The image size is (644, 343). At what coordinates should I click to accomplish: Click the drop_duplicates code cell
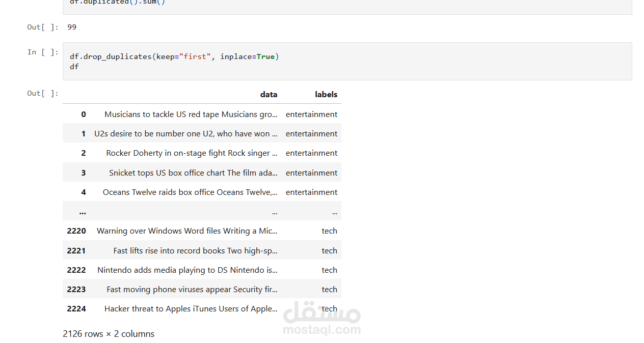click(347, 61)
